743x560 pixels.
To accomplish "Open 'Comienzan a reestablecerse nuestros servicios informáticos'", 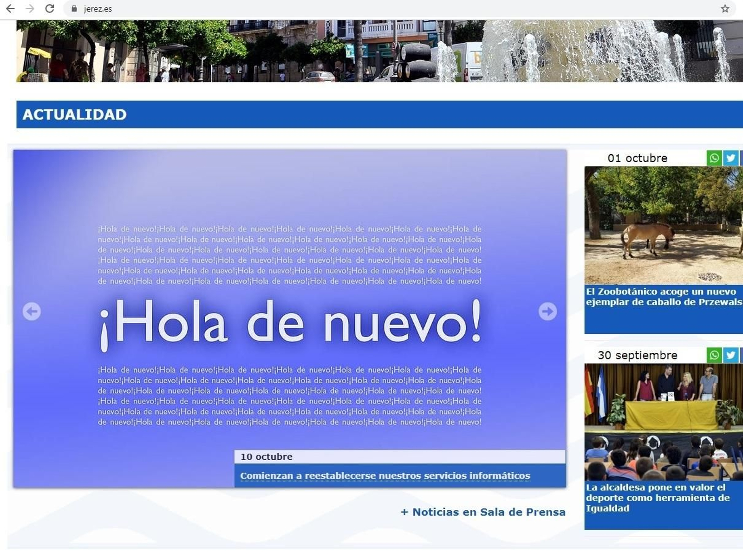I will [x=385, y=475].
